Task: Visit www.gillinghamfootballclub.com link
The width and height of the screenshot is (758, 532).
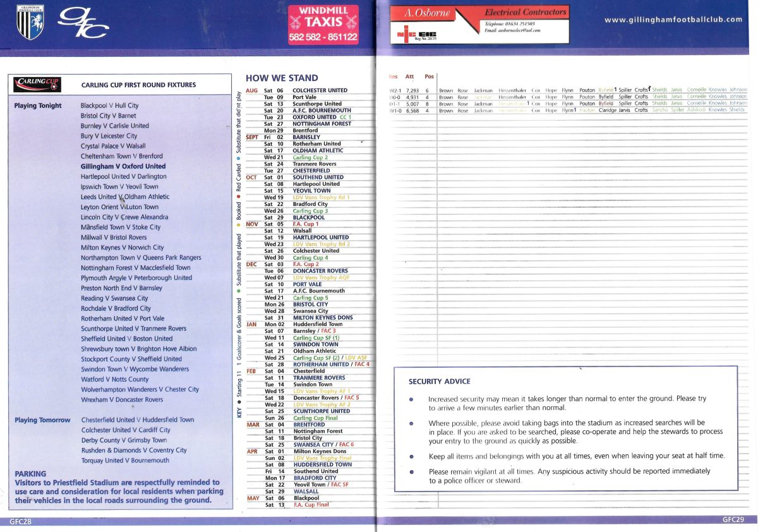Action: click(x=673, y=20)
